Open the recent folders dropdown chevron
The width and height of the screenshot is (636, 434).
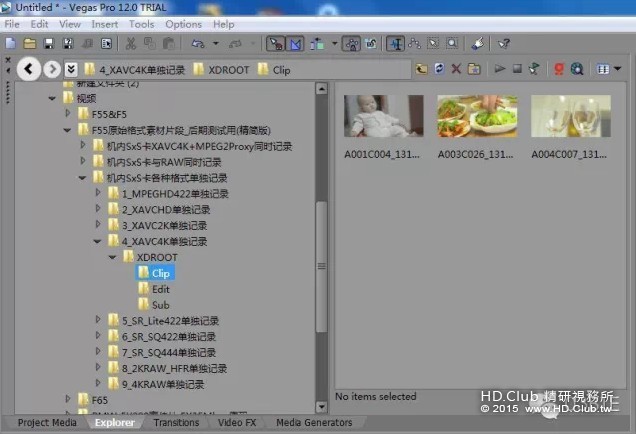point(71,69)
